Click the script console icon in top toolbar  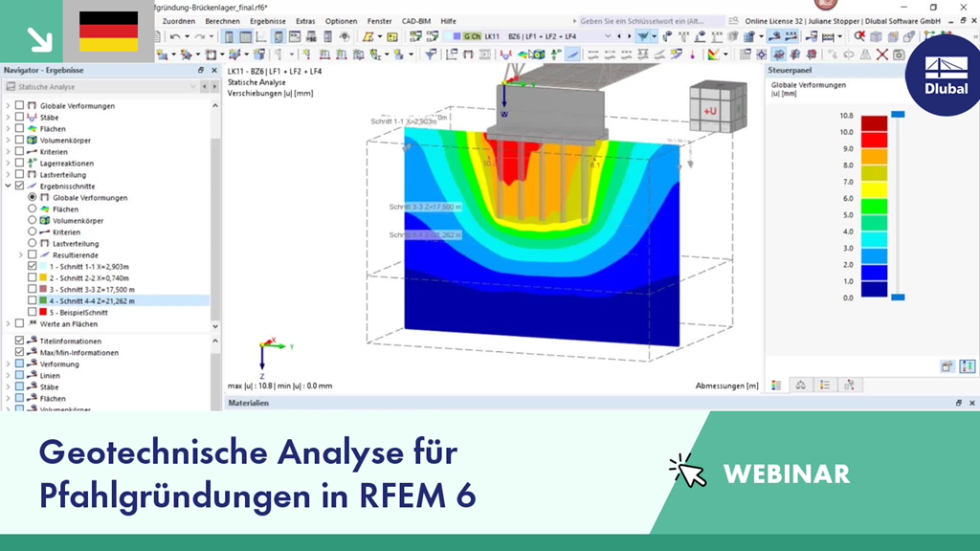295,37
